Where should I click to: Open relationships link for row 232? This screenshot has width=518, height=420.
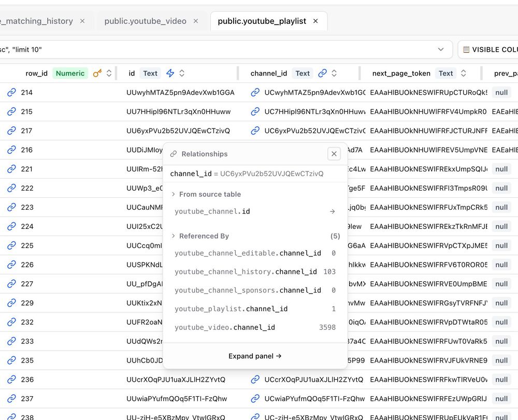(x=11, y=322)
